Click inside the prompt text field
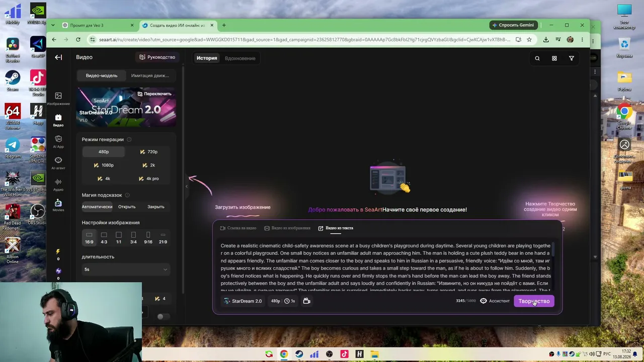Viewport: 644px width, 362px height. [385, 267]
